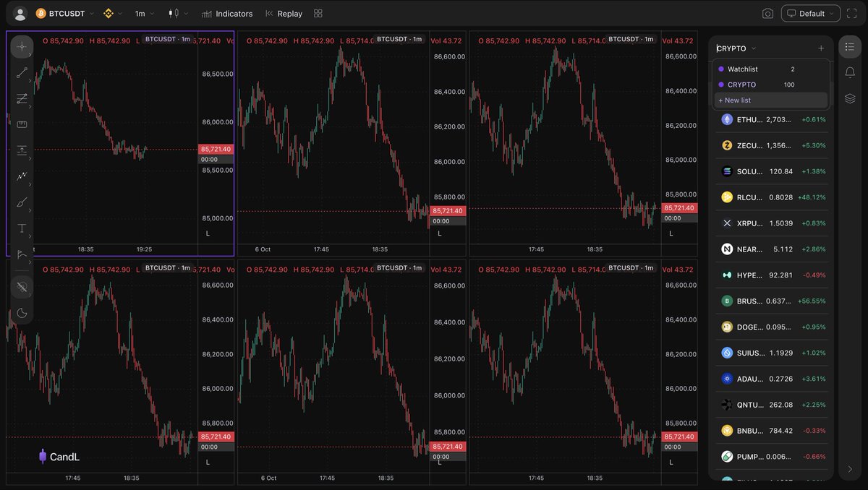Open CRYPTO list dropdown header

(736, 48)
